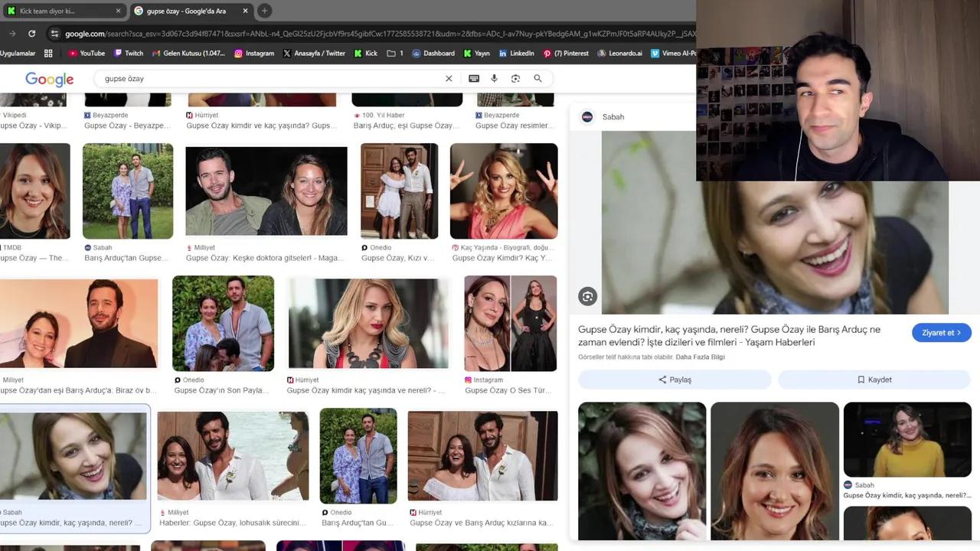Open the Onedio 'Gupse Özay, Kızı' image

[400, 191]
